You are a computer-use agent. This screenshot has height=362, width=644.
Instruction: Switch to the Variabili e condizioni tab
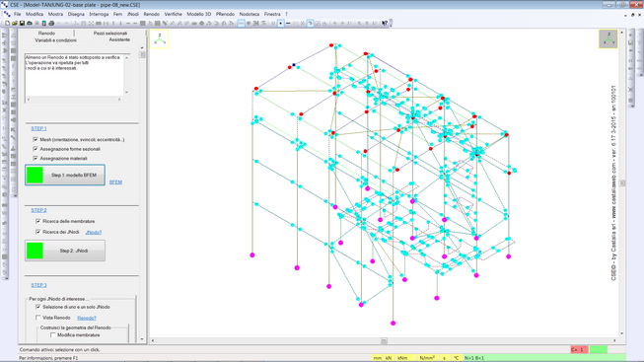56,40
